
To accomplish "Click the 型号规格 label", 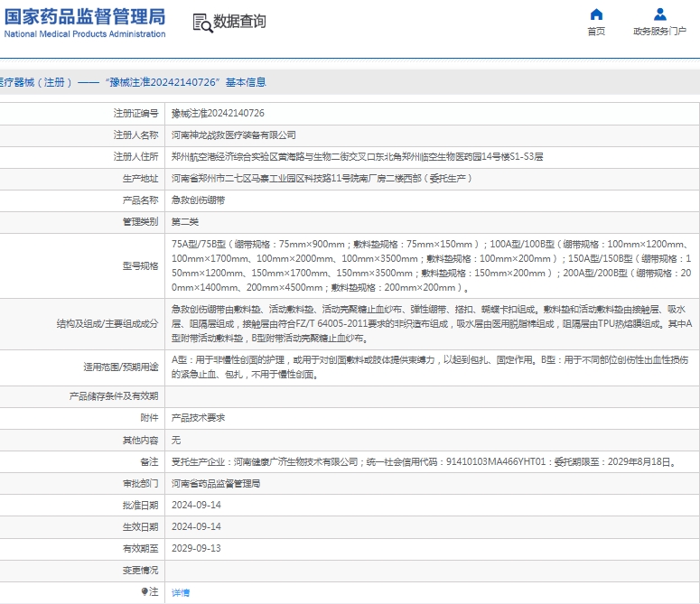I will [x=140, y=265].
